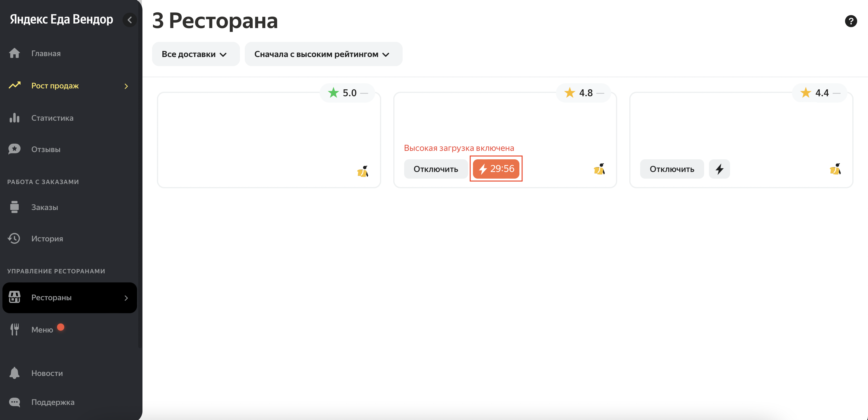Expand the Рост продаж submenu arrow
Image resolution: width=868 pixels, height=420 pixels.
(126, 86)
